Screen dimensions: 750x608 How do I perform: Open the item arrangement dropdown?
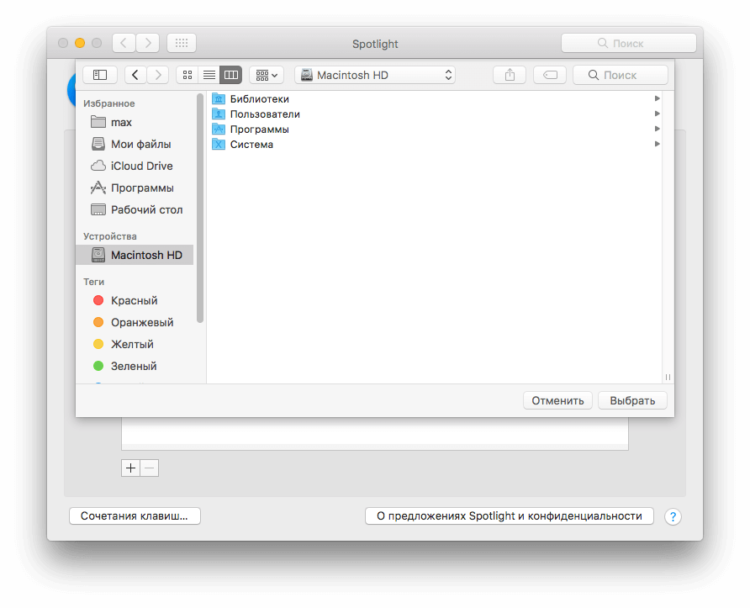point(266,75)
